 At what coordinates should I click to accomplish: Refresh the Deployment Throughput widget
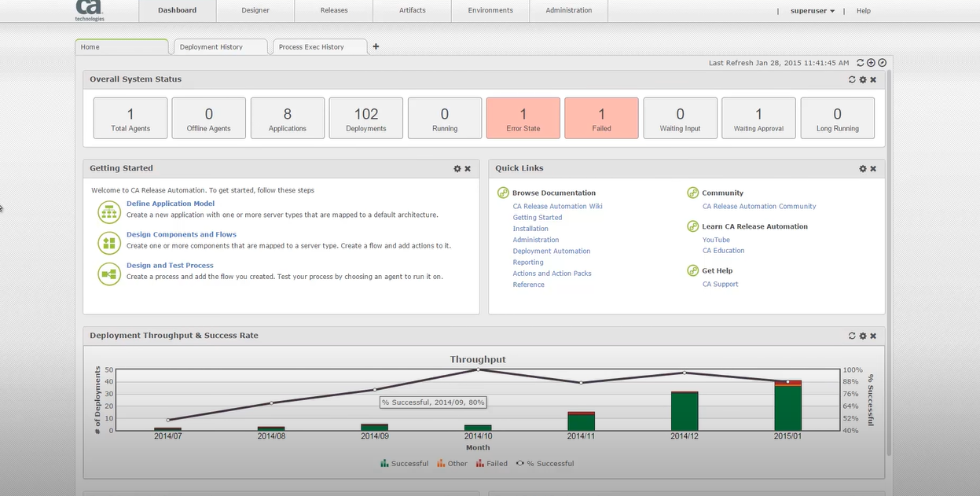(851, 335)
